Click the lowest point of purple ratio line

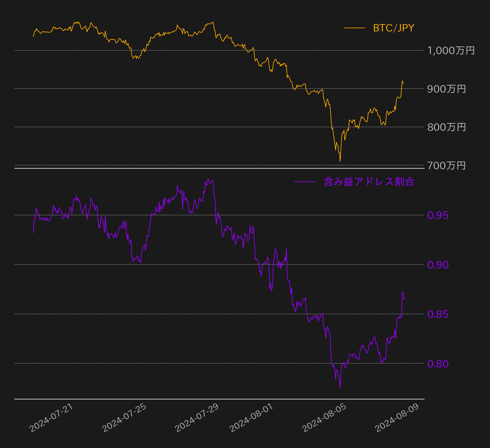pyautogui.click(x=340, y=388)
